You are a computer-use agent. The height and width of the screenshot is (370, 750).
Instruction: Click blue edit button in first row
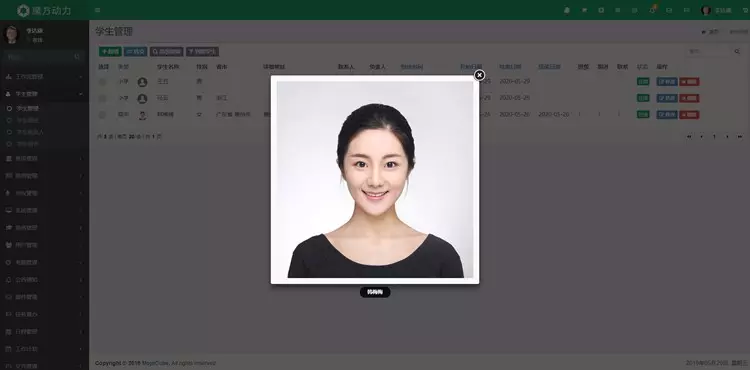[667, 82]
